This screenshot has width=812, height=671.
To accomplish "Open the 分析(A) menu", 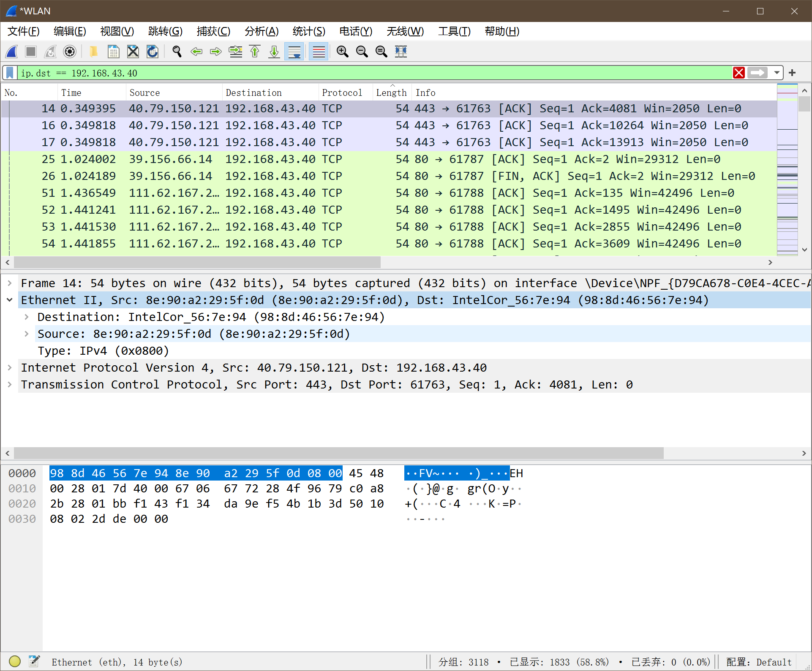I will pyautogui.click(x=262, y=31).
